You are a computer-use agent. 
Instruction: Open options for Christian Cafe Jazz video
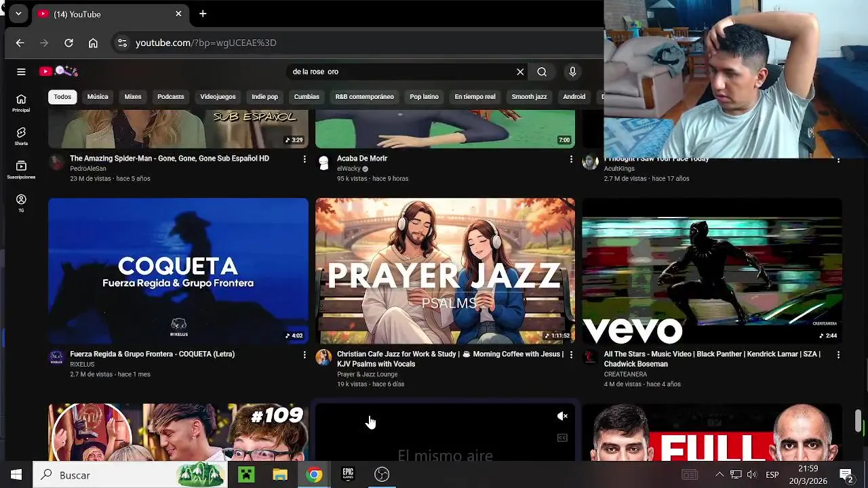(571, 355)
